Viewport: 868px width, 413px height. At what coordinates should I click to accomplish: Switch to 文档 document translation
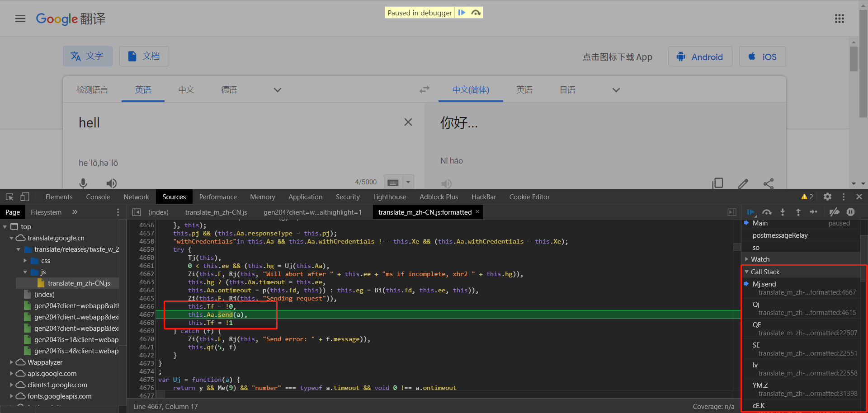[x=144, y=56]
